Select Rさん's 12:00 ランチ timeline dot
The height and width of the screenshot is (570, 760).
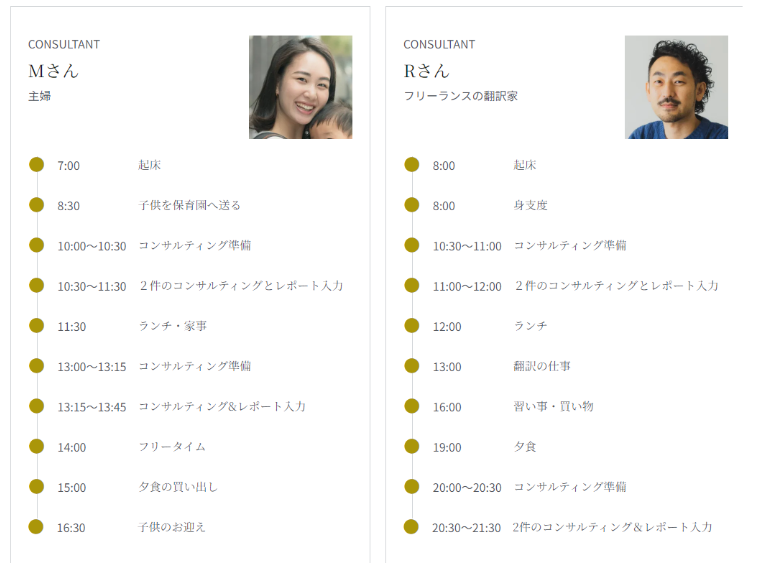pos(412,326)
